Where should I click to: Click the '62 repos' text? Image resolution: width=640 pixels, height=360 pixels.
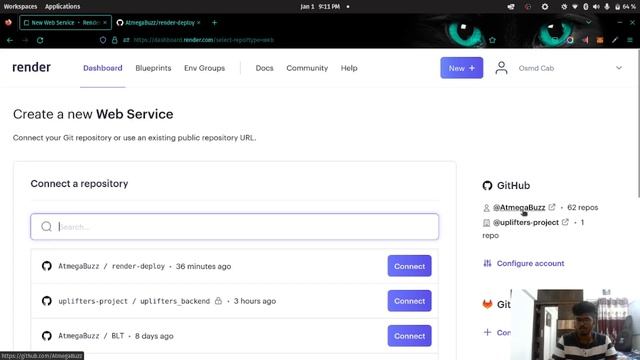click(582, 207)
